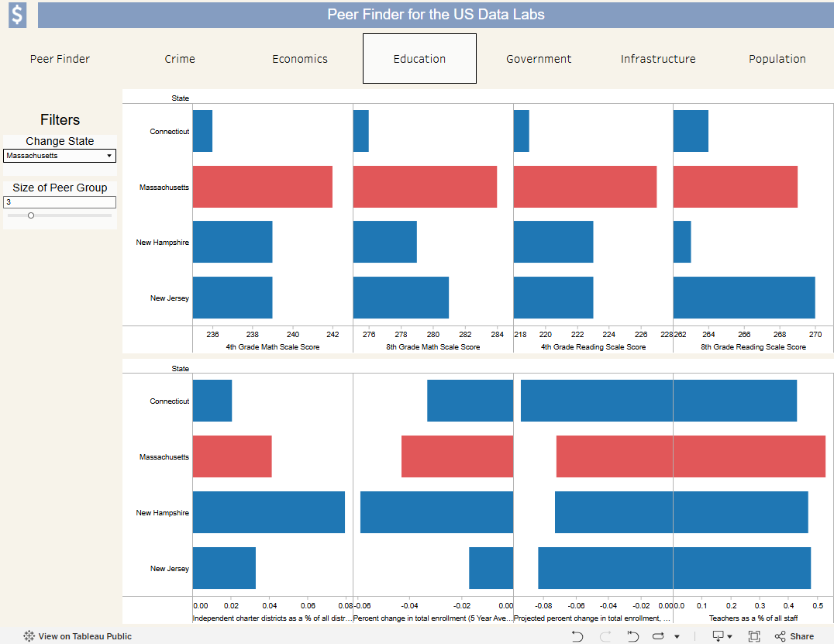The image size is (834, 644).
Task: Expand the download options caret
Action: 730,636
